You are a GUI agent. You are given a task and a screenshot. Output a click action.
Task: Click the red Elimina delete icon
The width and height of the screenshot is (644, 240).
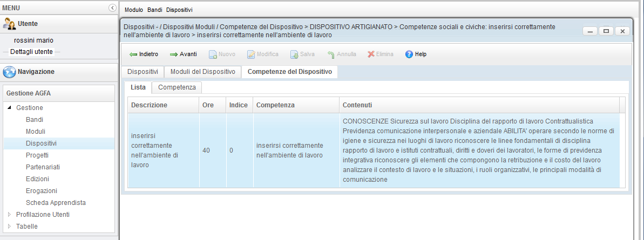click(x=371, y=54)
